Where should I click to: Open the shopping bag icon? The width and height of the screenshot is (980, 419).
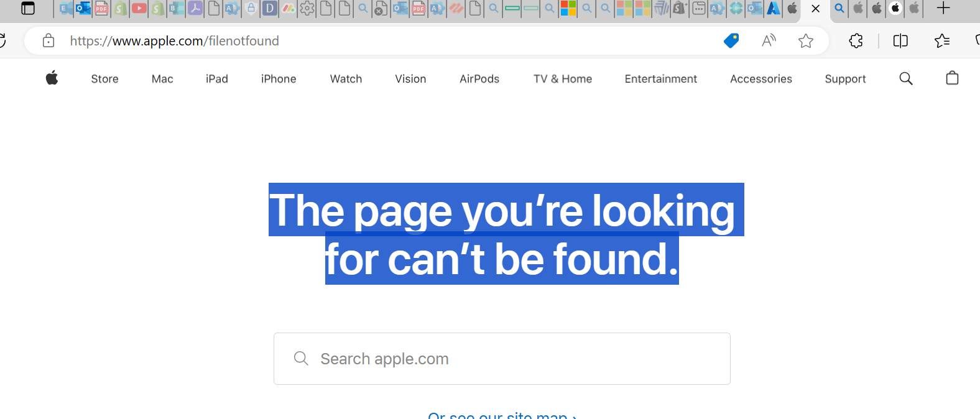tap(952, 78)
